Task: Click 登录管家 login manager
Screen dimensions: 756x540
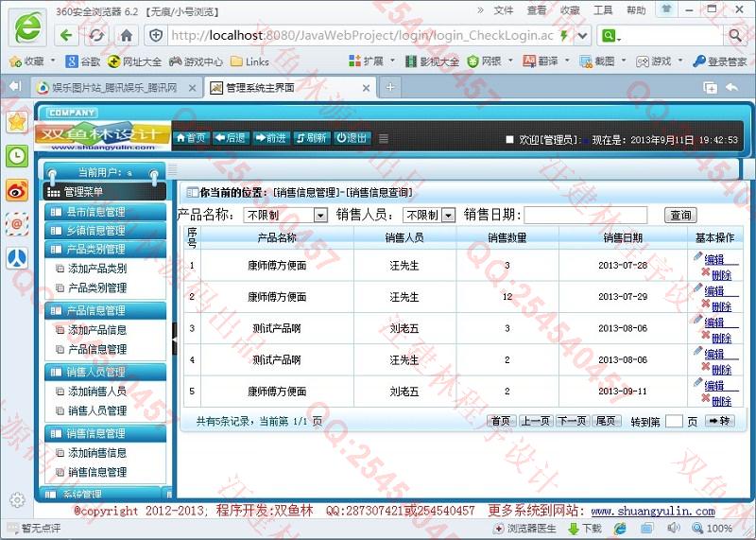Action: 719,61
